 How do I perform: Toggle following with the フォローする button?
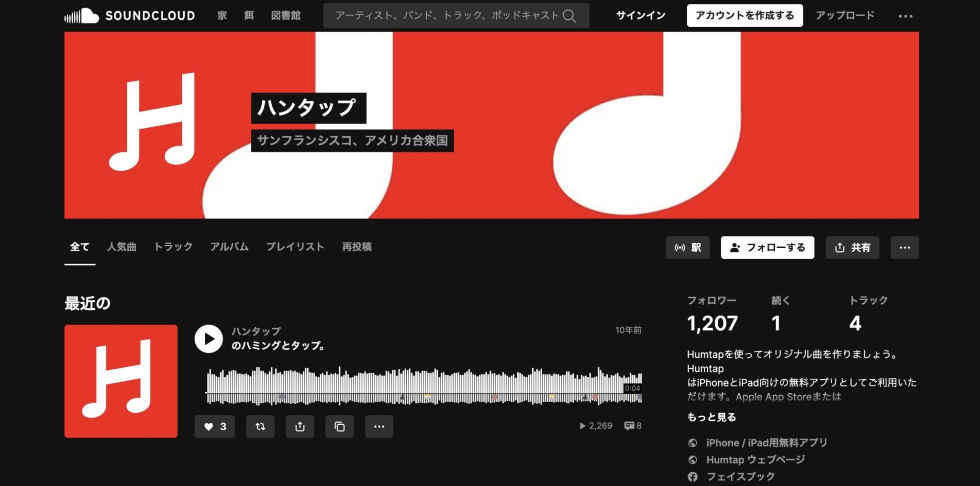coord(768,247)
